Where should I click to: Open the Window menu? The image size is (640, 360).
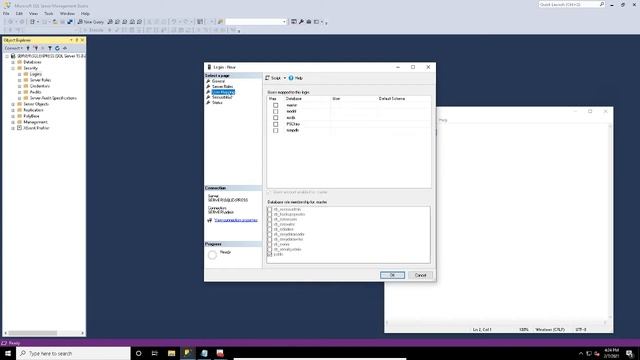(x=67, y=13)
